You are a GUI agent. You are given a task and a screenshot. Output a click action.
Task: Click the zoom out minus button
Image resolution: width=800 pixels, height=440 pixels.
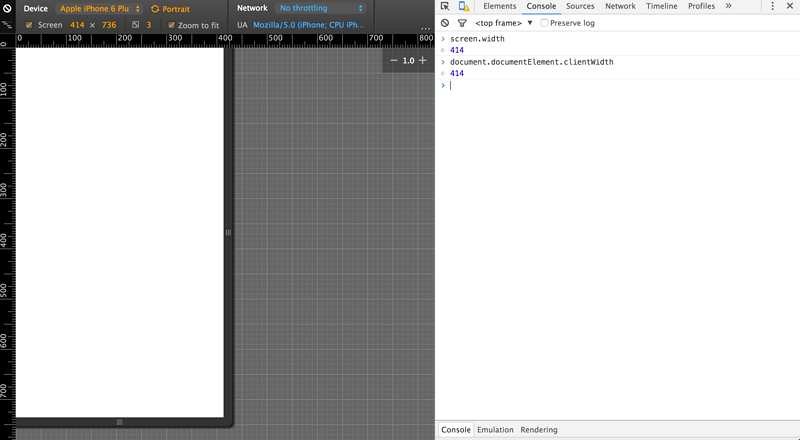[394, 60]
